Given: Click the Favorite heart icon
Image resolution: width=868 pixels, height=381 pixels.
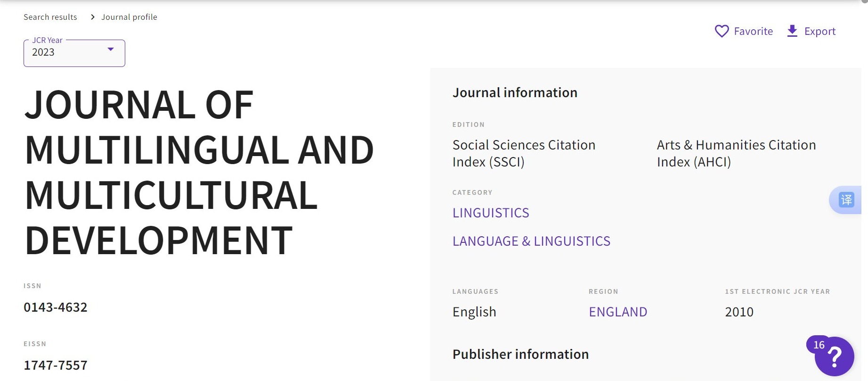Looking at the screenshot, I should click(x=722, y=31).
